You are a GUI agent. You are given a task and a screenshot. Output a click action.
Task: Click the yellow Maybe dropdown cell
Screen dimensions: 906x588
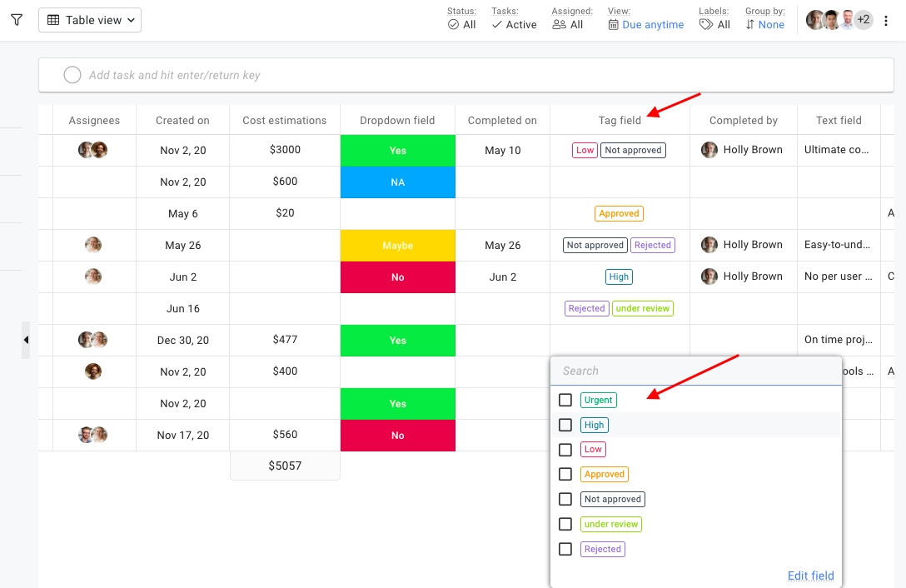coord(397,246)
